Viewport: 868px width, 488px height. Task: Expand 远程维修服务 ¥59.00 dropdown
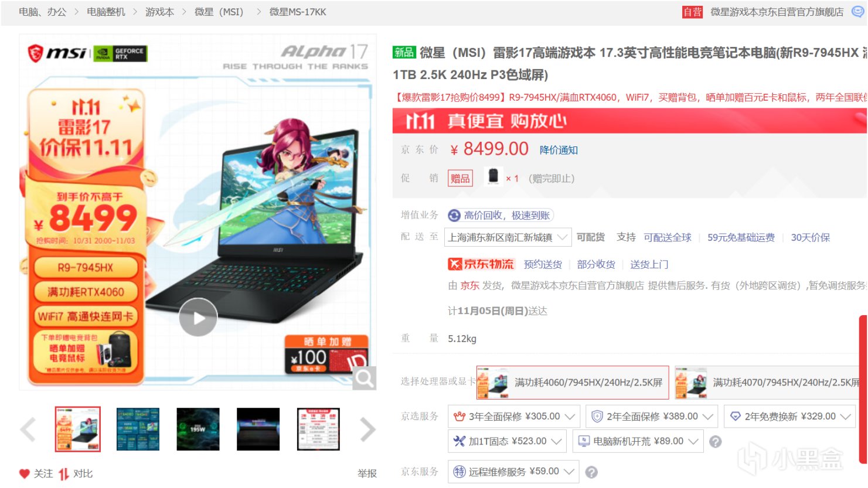(513, 472)
